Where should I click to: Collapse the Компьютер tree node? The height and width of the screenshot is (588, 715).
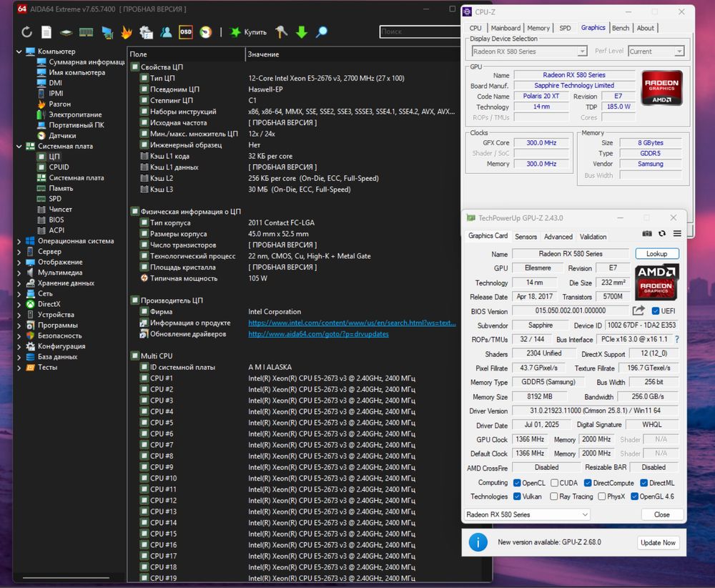(x=19, y=52)
